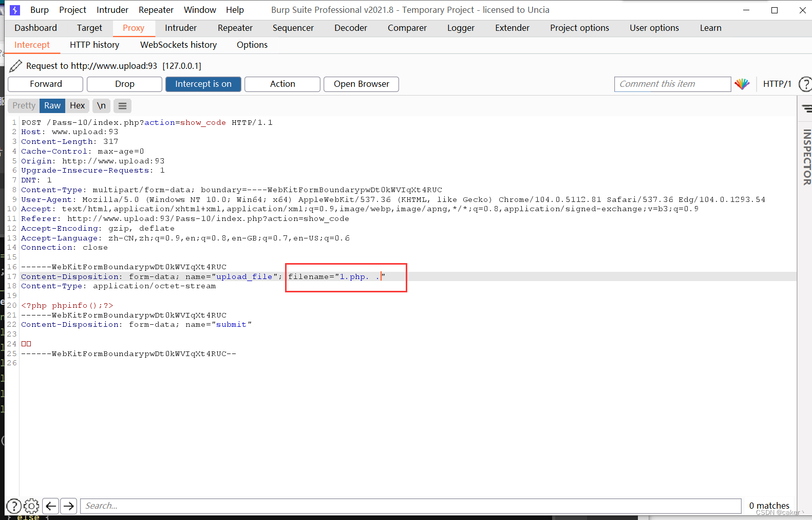
Task: Click the Comment this item field
Action: pos(673,84)
